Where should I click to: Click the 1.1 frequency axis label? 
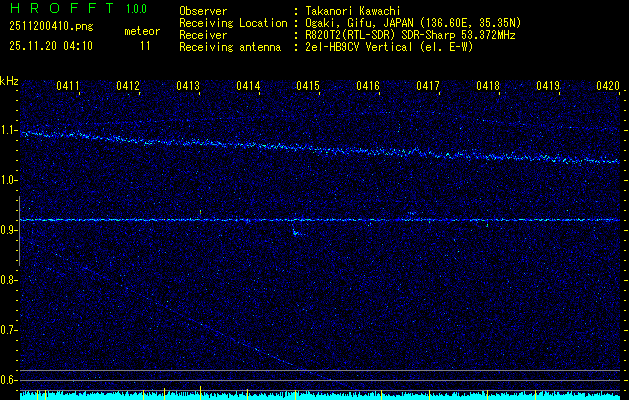(9, 130)
